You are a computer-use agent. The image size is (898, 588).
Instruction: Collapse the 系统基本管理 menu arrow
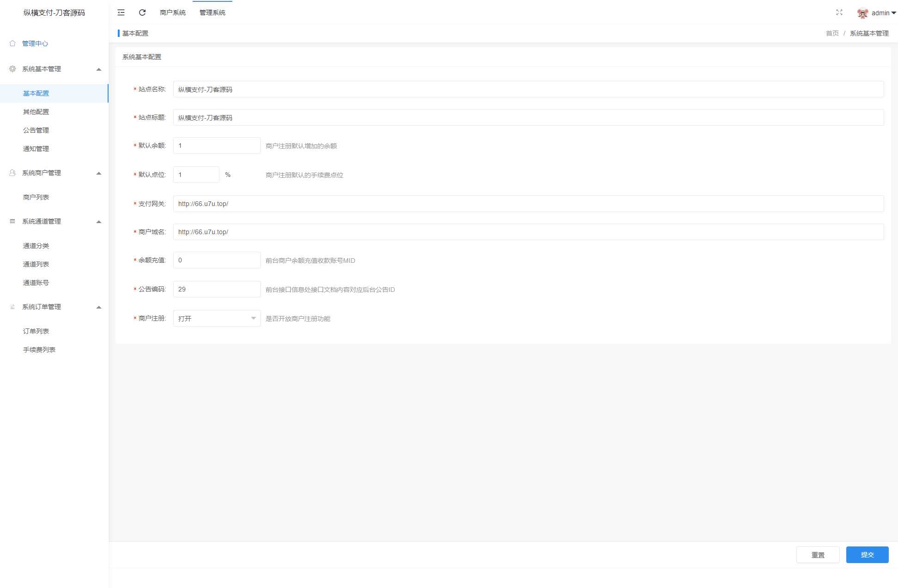point(99,69)
